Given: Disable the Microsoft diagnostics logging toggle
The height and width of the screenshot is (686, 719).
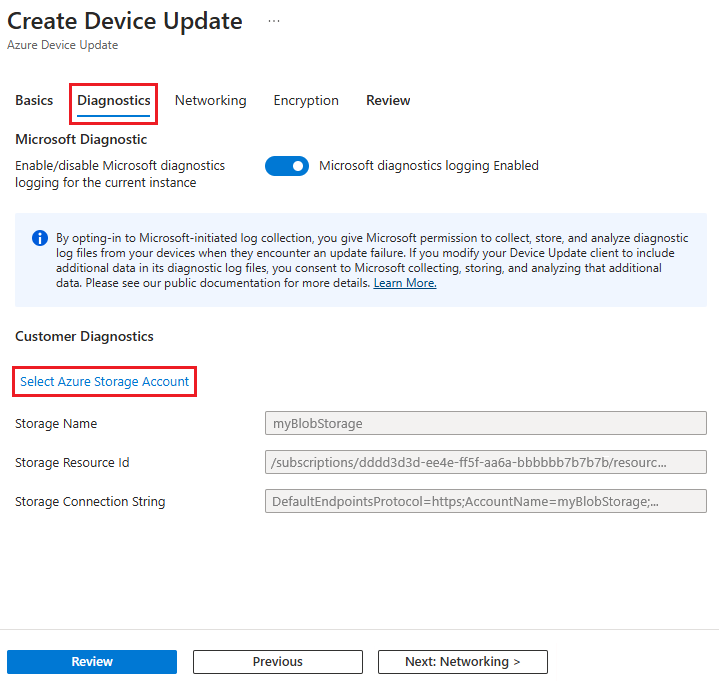Looking at the screenshot, I should (287, 166).
